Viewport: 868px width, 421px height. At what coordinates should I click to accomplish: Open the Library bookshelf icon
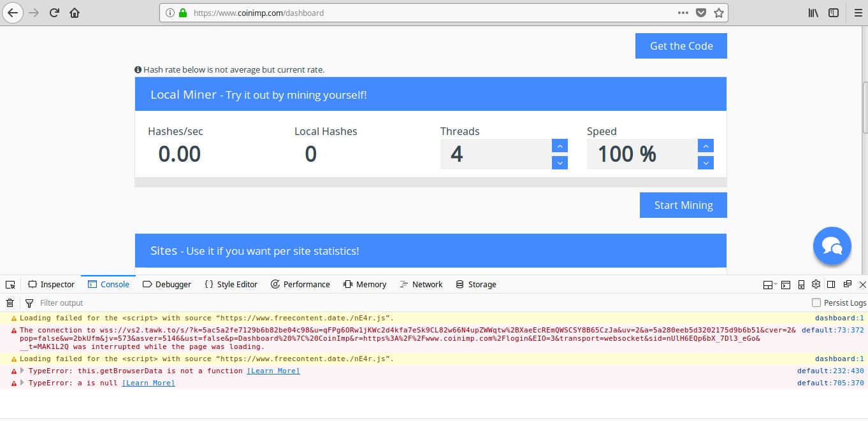tap(813, 13)
